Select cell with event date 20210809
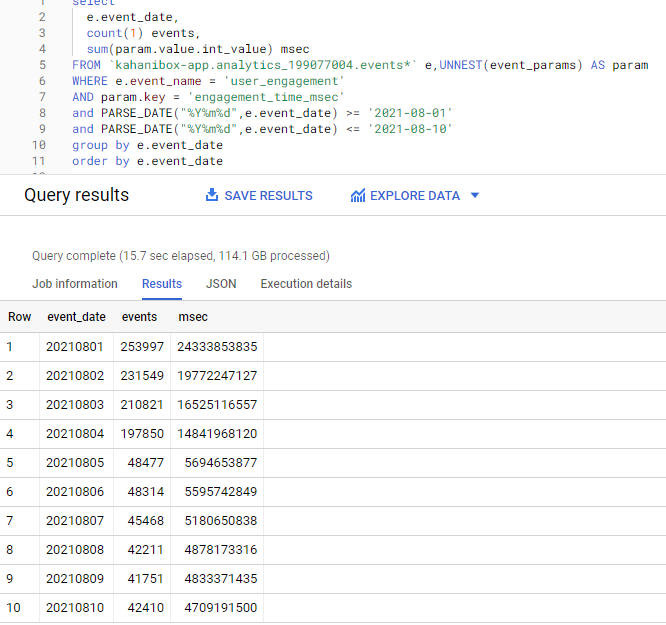 pyautogui.click(x=75, y=579)
